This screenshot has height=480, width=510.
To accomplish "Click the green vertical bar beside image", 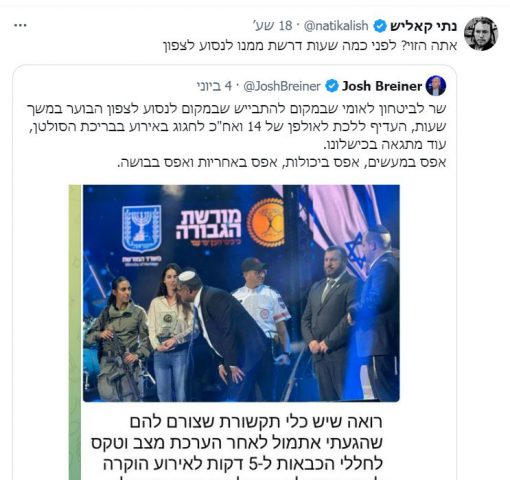I will tap(75, 332).
